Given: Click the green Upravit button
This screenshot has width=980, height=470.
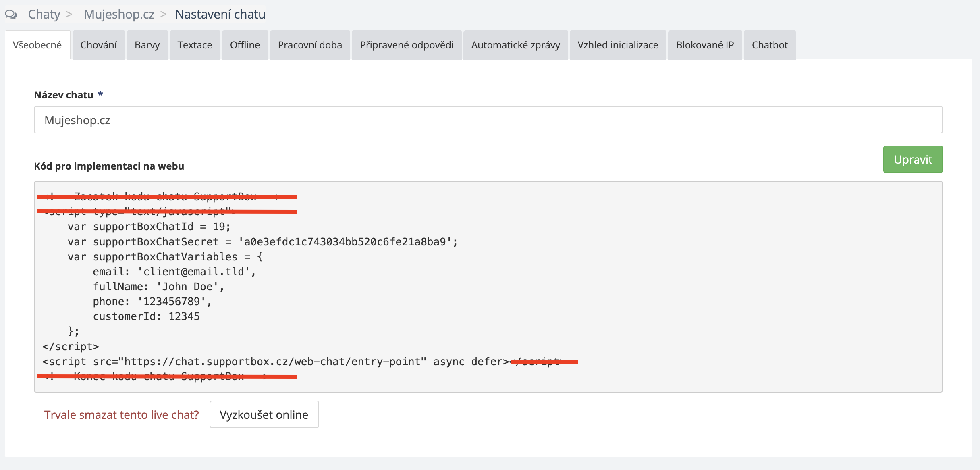Looking at the screenshot, I should pyautogui.click(x=913, y=159).
